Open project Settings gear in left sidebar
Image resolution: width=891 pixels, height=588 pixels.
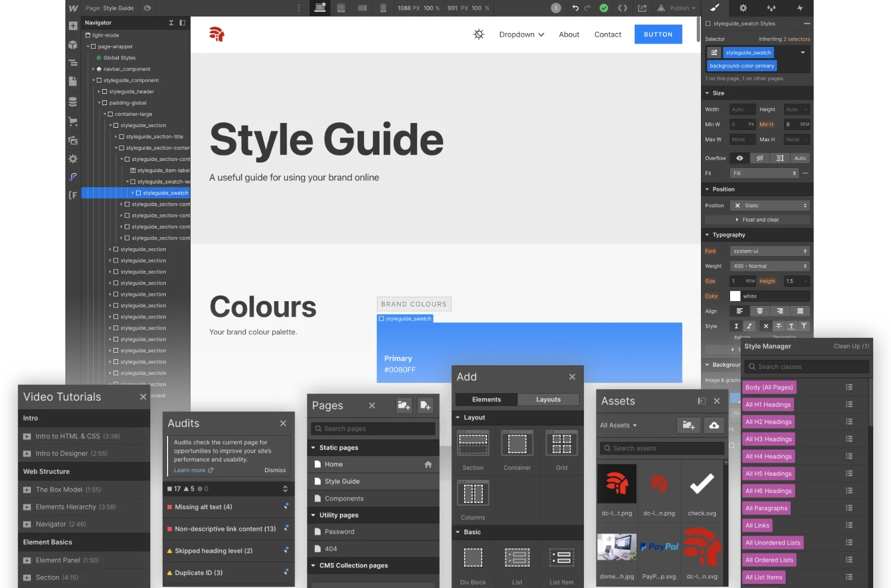73,159
